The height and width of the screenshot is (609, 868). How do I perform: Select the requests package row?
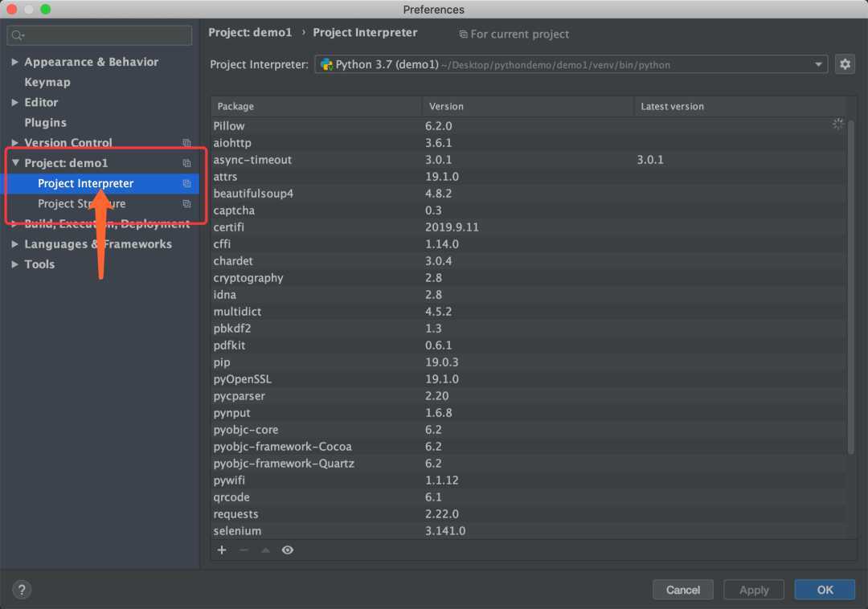[x=528, y=514]
